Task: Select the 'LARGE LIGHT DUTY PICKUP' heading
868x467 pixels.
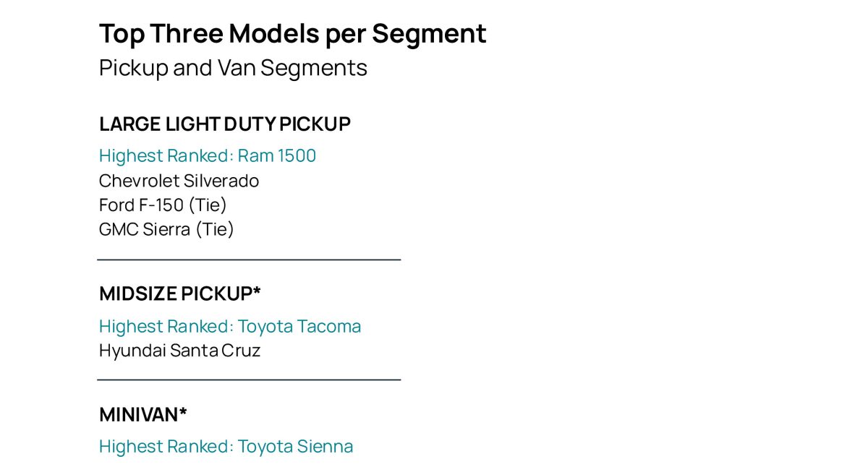Action: pyautogui.click(x=224, y=124)
